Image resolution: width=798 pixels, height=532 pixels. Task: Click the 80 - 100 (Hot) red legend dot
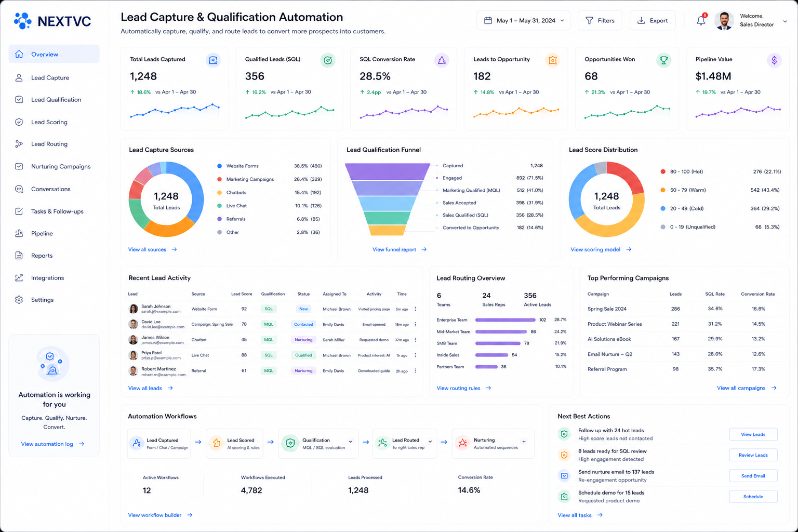663,171
